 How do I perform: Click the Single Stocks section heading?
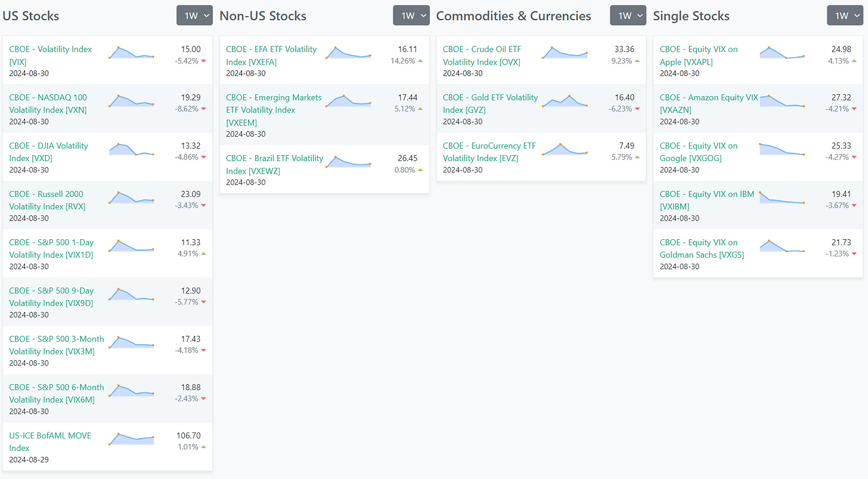692,16
